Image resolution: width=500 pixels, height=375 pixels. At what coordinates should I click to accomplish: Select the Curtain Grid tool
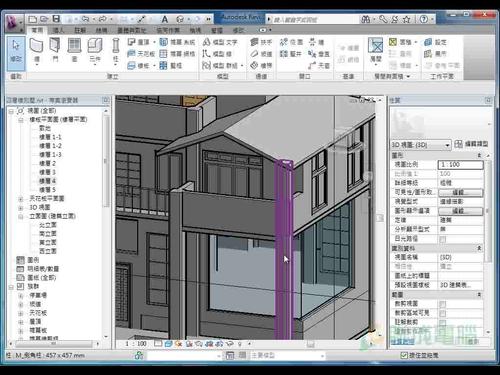click(177, 54)
